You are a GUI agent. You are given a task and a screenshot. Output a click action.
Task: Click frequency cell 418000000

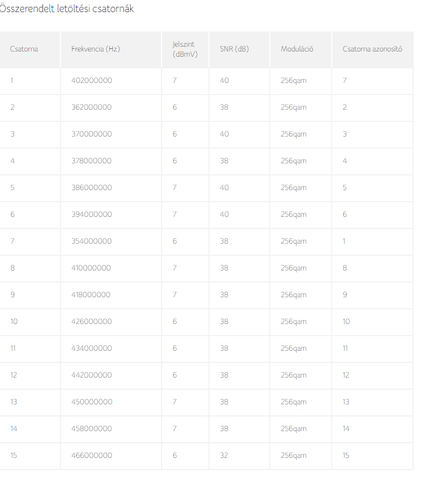(91, 295)
